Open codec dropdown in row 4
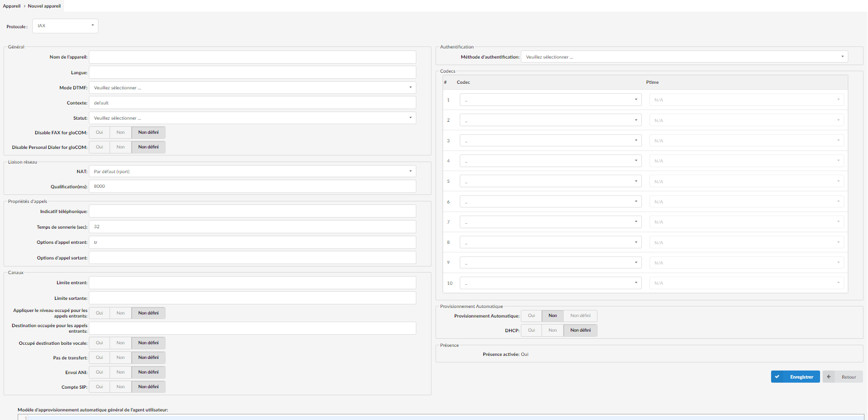This screenshot has width=868, height=420. [551, 161]
